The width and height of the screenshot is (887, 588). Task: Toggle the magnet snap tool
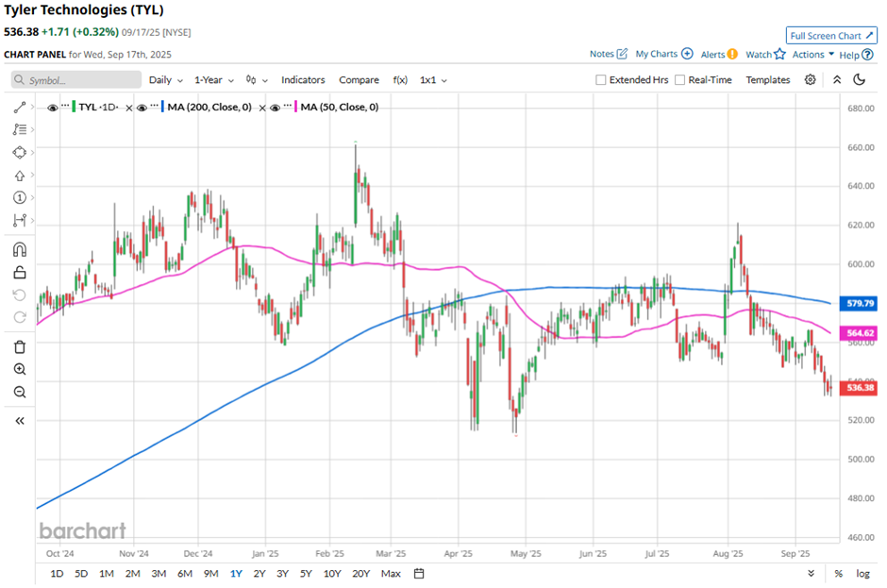click(20, 249)
